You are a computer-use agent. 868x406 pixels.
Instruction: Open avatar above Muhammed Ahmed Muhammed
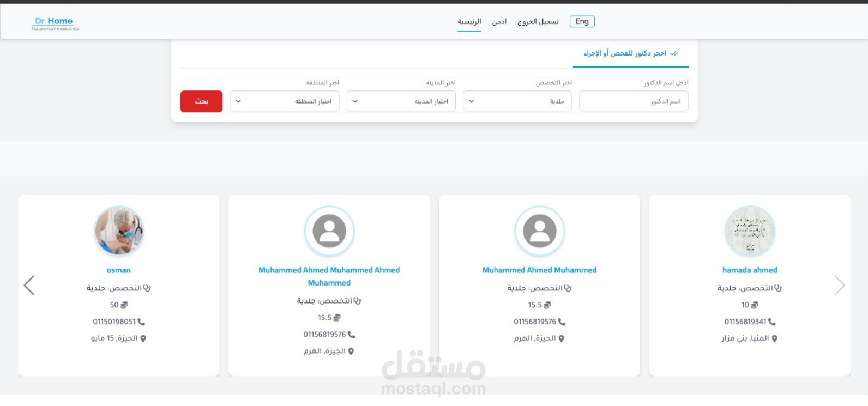540,231
